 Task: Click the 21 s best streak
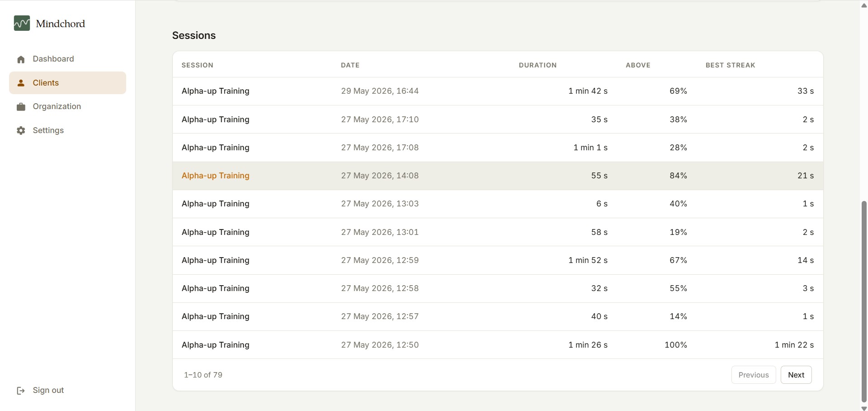(x=805, y=176)
